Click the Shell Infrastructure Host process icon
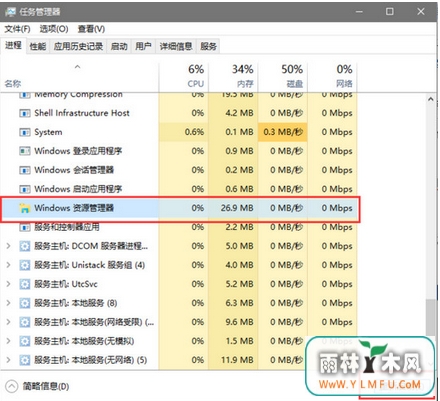The width and height of the screenshot is (440, 401). click(25, 113)
